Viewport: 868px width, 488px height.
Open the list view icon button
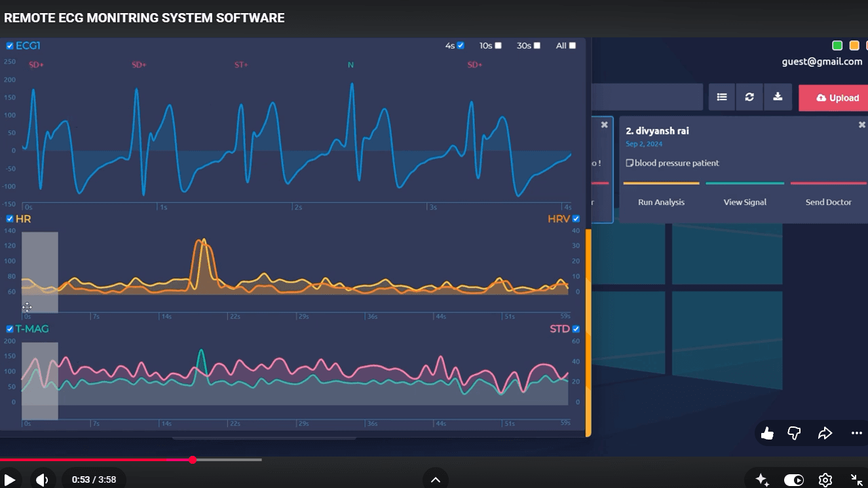point(722,97)
